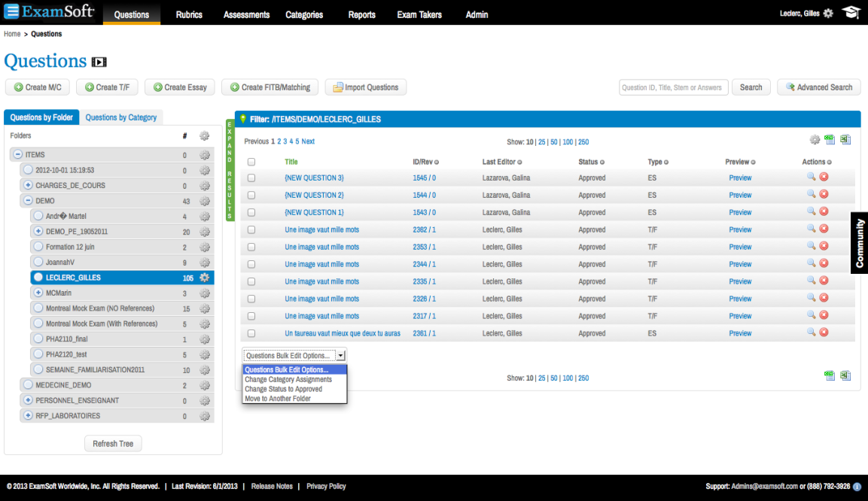View details magnifier for {NEW QUESTION 3}
868x501 pixels.
click(x=811, y=177)
